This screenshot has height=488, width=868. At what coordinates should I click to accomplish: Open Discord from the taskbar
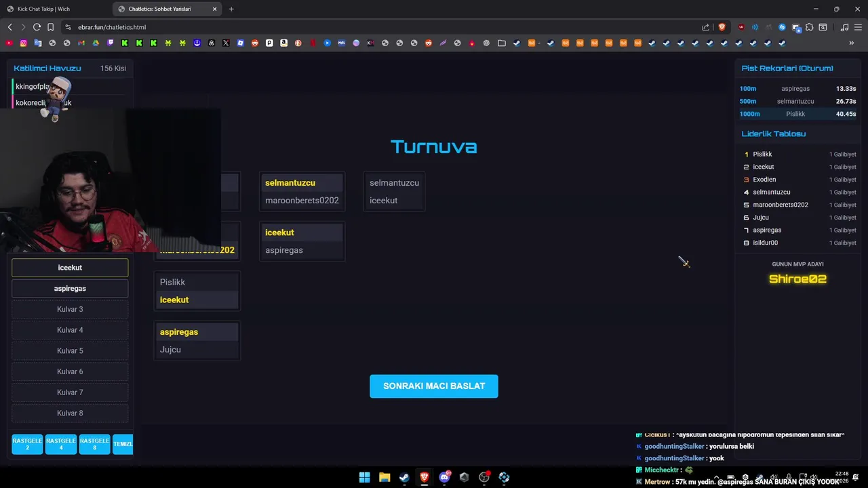click(445, 477)
